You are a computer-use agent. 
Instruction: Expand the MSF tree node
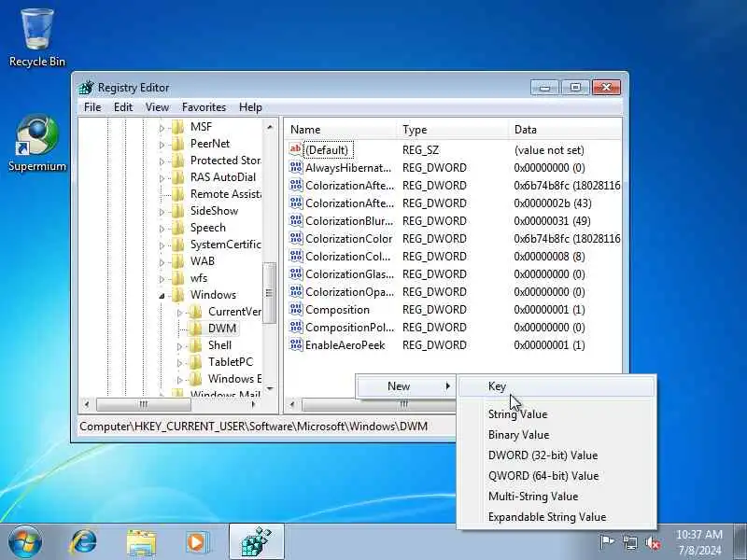pos(162,128)
